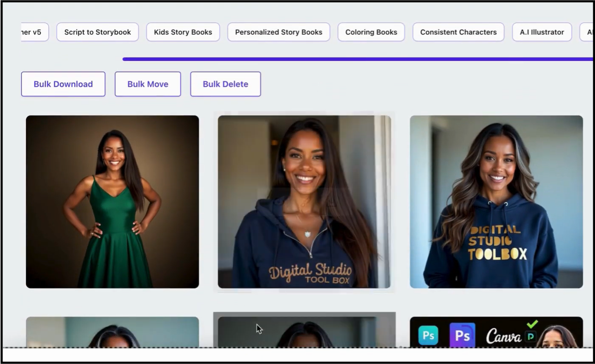
Task: Open the Canva and Photoshop logos thumbnail
Action: pyautogui.click(x=496, y=332)
